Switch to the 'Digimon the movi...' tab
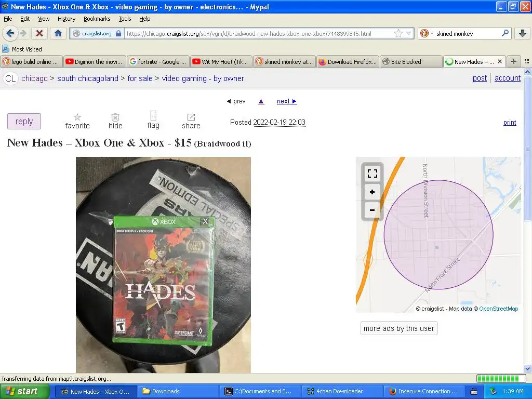The height and width of the screenshot is (399, 532). coord(95,62)
